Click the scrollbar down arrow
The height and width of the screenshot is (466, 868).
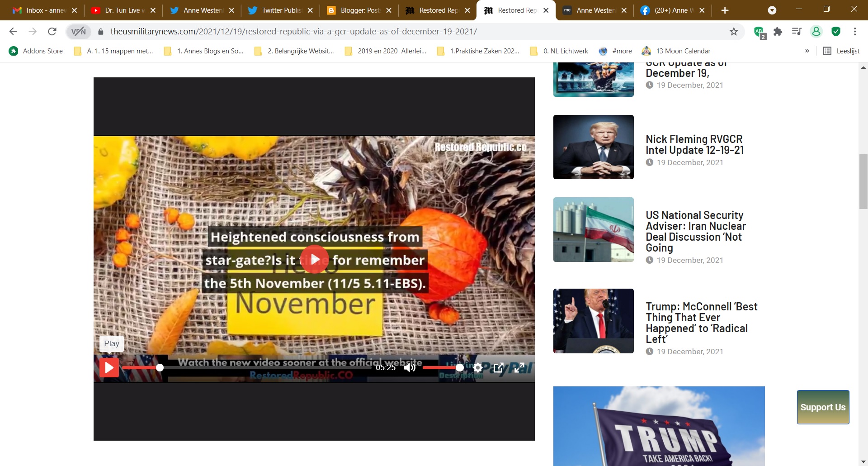click(863, 461)
